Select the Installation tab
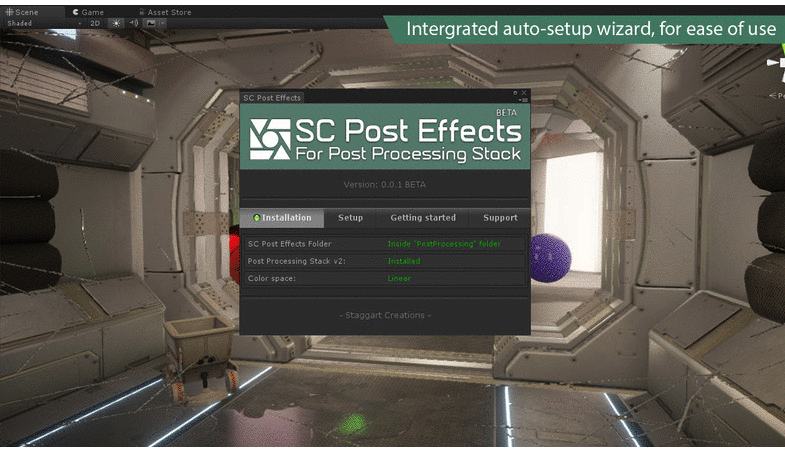The height and width of the screenshot is (452, 785). click(282, 218)
